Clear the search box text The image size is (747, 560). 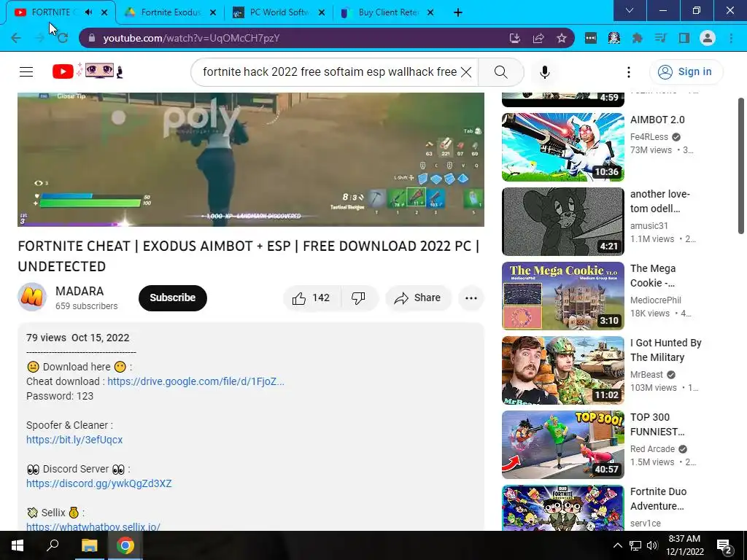click(466, 72)
